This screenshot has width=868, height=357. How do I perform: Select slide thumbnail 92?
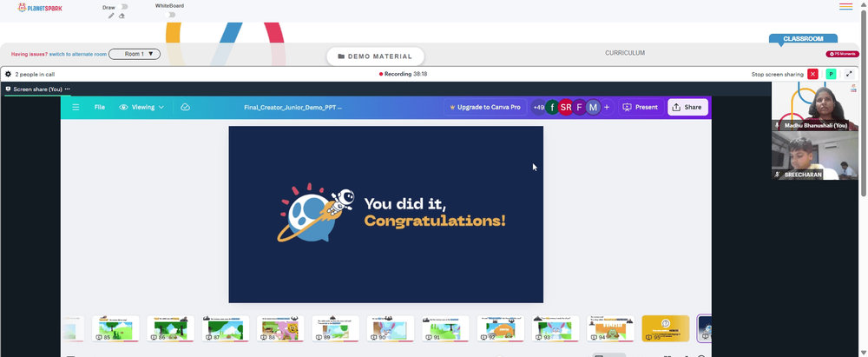coord(501,328)
